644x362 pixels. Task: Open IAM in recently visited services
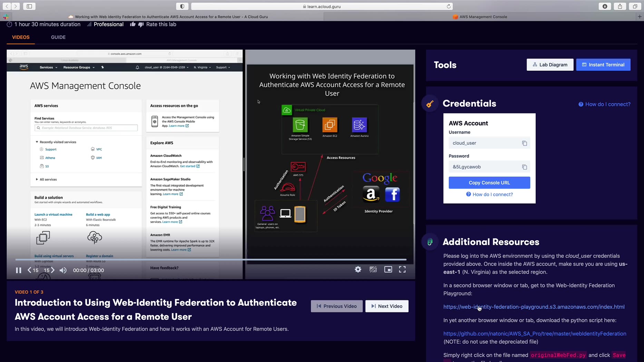[x=99, y=158]
